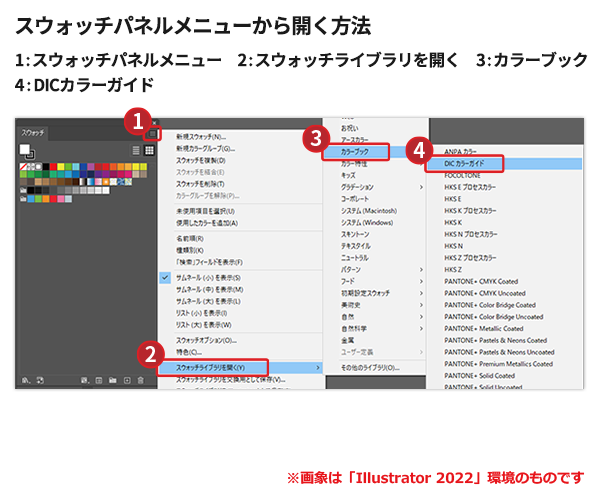Screen dimensions: 600x500
Task: Expand the 初期設定スウォッチ submenu arrow
Action: click(x=421, y=293)
